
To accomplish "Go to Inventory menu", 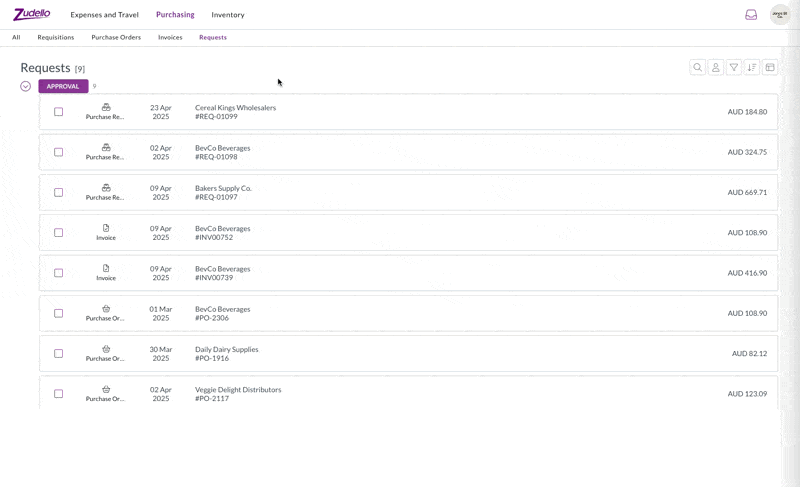I will coord(228,15).
